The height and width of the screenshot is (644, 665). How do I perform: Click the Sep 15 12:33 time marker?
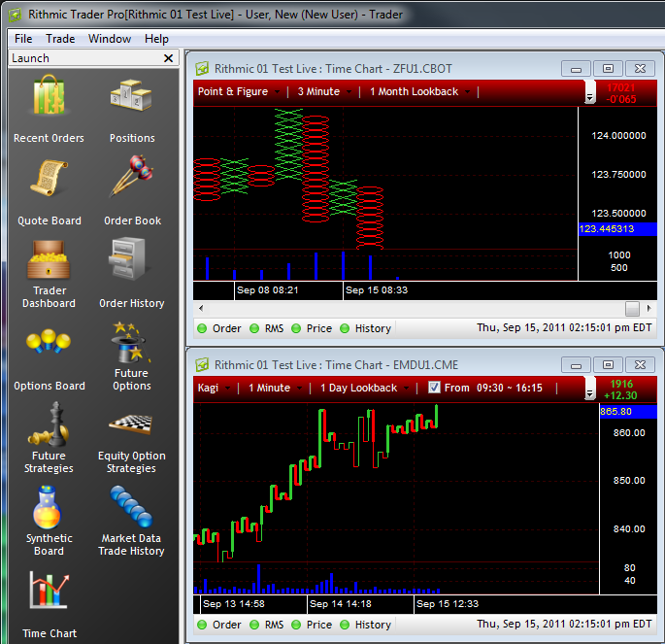click(x=448, y=604)
